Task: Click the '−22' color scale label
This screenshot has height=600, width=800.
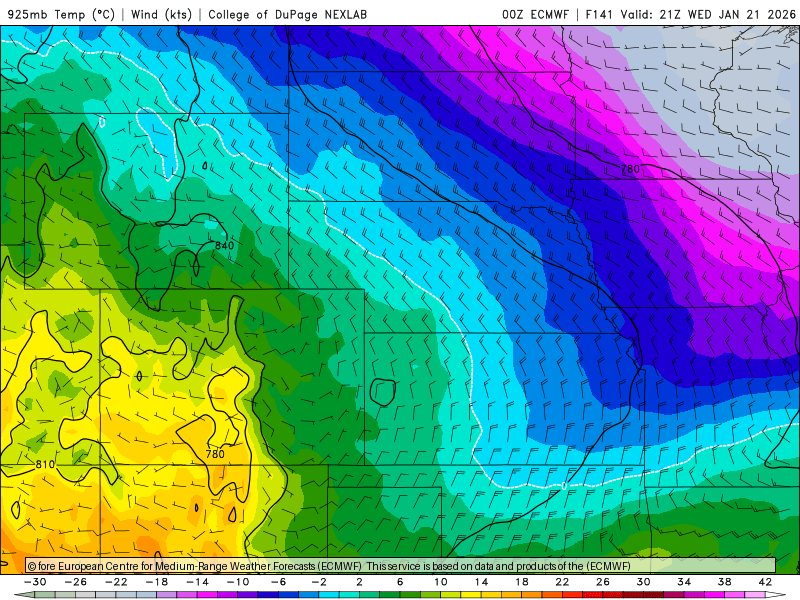Action: [x=116, y=582]
